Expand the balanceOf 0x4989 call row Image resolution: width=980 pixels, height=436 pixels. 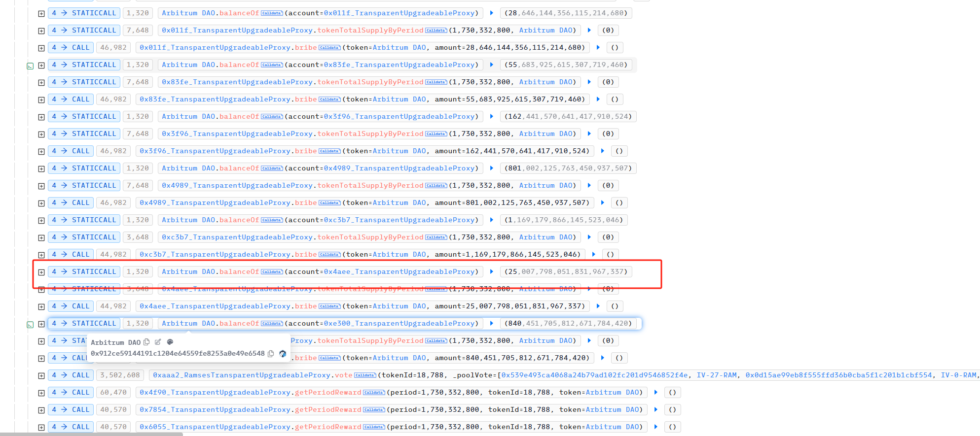(x=41, y=169)
